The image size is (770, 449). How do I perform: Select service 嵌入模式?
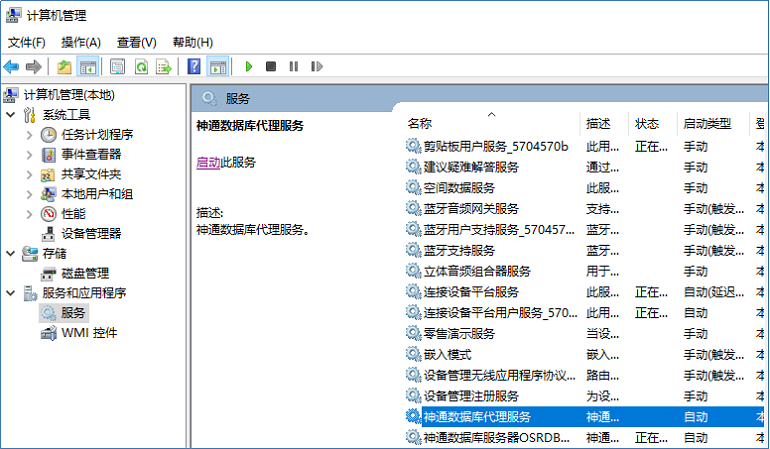coord(447,355)
